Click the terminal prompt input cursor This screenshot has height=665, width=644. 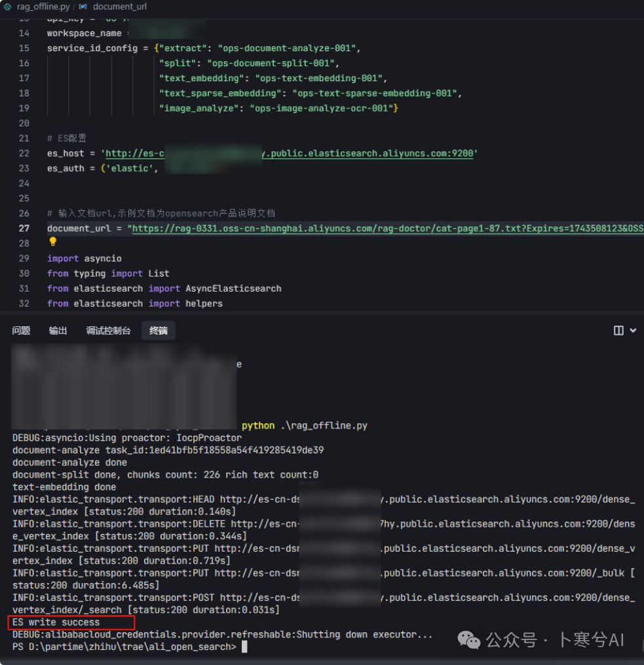(244, 647)
